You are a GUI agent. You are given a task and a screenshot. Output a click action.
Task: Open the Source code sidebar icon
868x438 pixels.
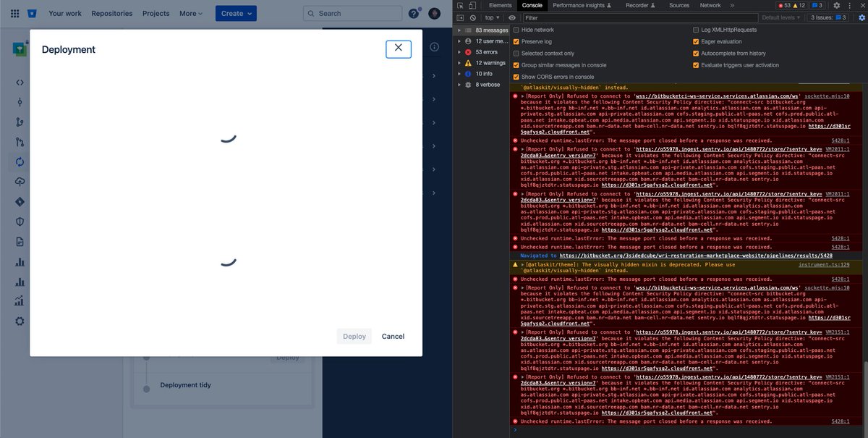[20, 82]
